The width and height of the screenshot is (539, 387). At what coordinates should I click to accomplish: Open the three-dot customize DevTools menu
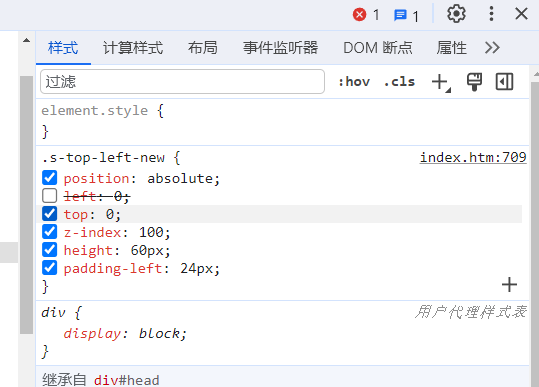491,14
